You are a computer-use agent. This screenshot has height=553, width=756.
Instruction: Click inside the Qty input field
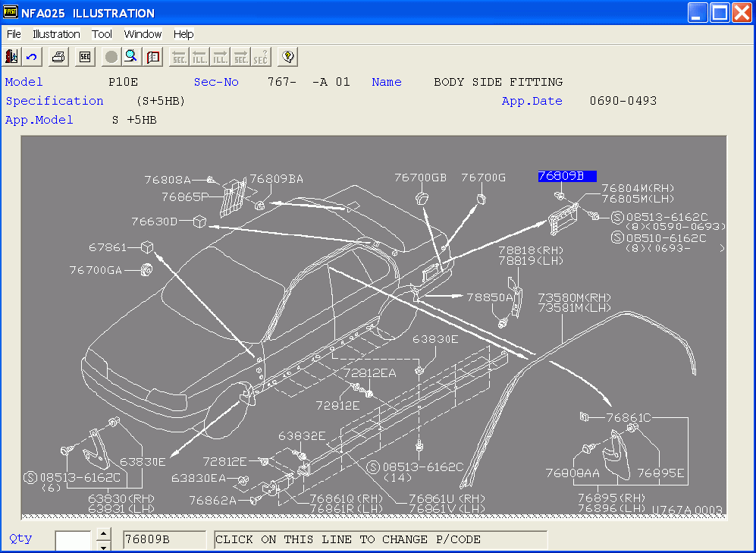pyautogui.click(x=74, y=540)
